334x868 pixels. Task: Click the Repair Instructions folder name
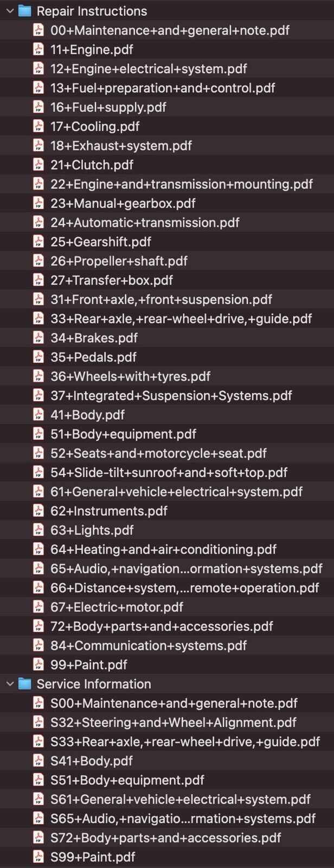click(x=92, y=11)
